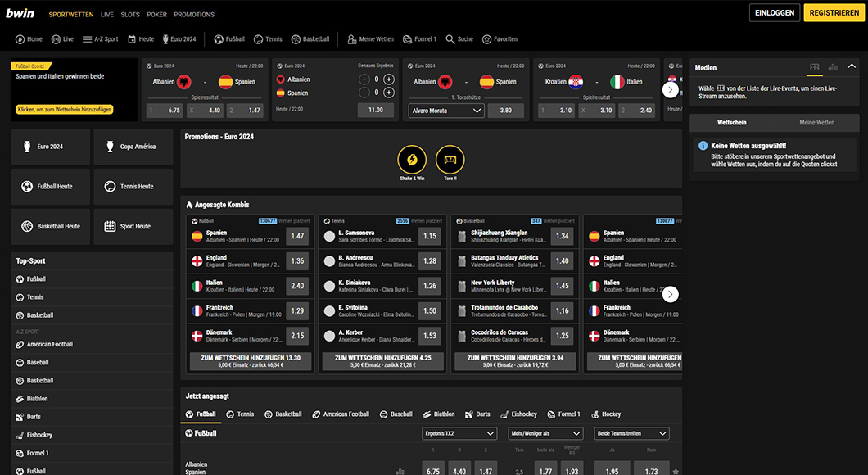The height and width of the screenshot is (475, 868).
Task: Pick 1.95 Ja odds for both teams score
Action: 612,469
